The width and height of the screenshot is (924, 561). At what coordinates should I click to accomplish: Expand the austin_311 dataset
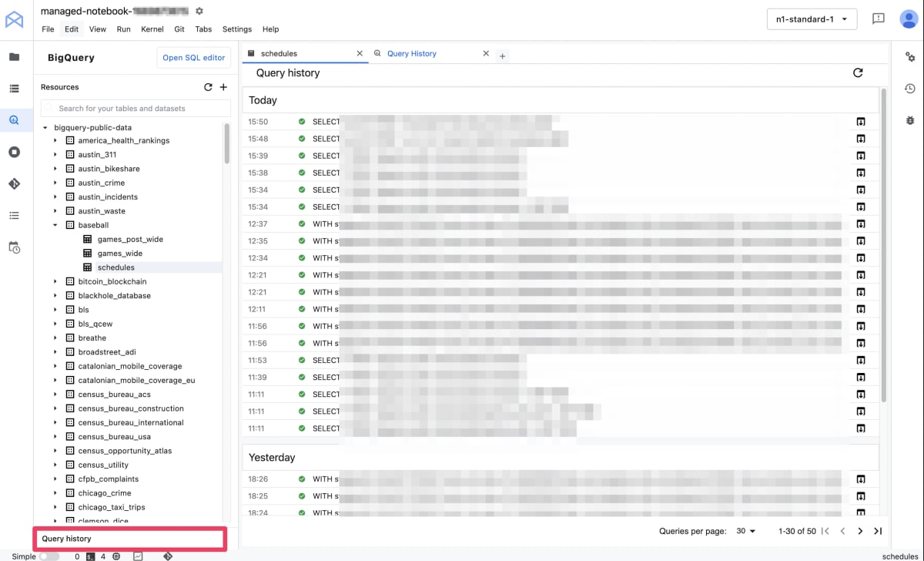(55, 155)
